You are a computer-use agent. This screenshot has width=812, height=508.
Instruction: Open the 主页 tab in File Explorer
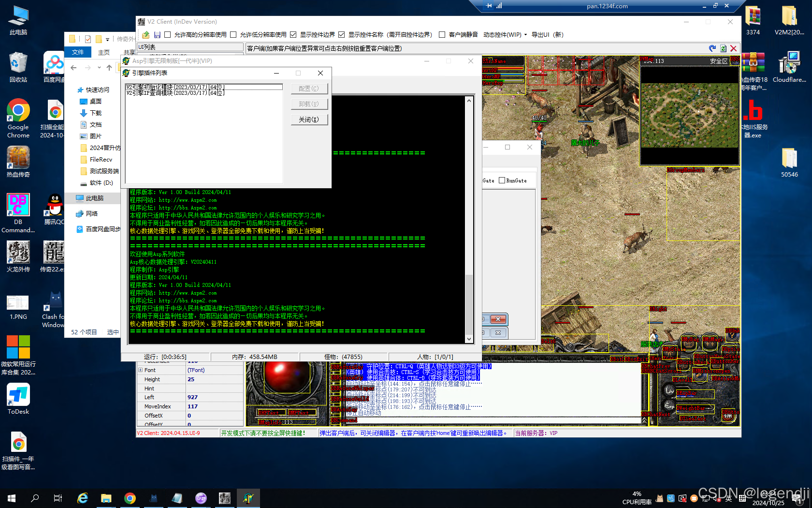click(104, 52)
